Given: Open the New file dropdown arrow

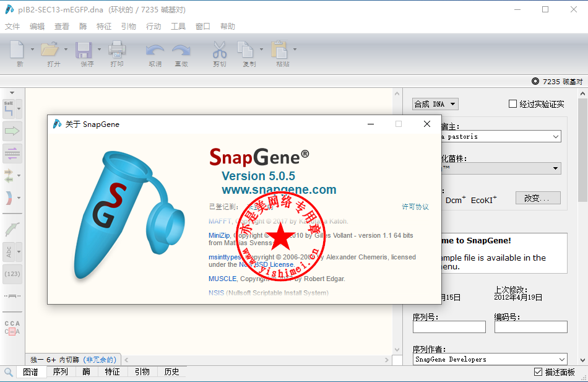Looking at the screenshot, I should coord(32,49).
